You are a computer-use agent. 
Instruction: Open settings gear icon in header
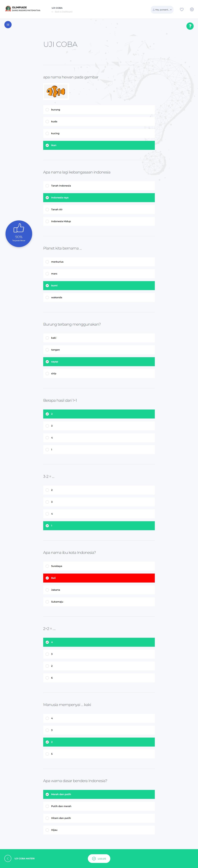(192, 10)
